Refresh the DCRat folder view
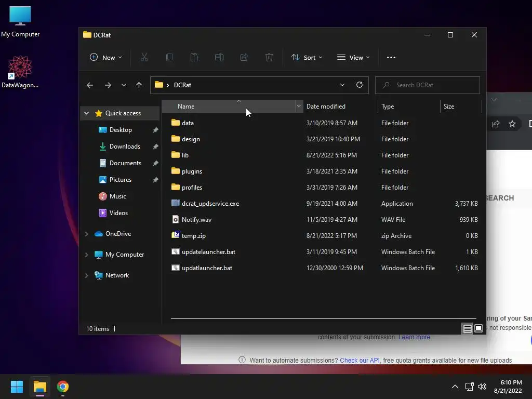 (x=360, y=85)
